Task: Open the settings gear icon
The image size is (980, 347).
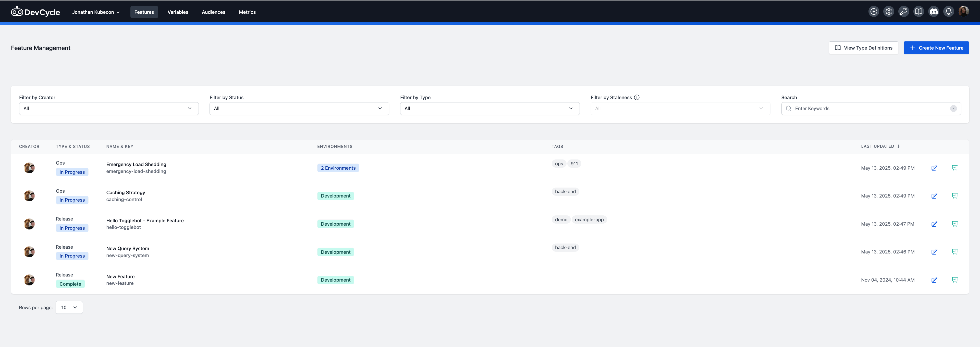Action: pyautogui.click(x=889, y=11)
